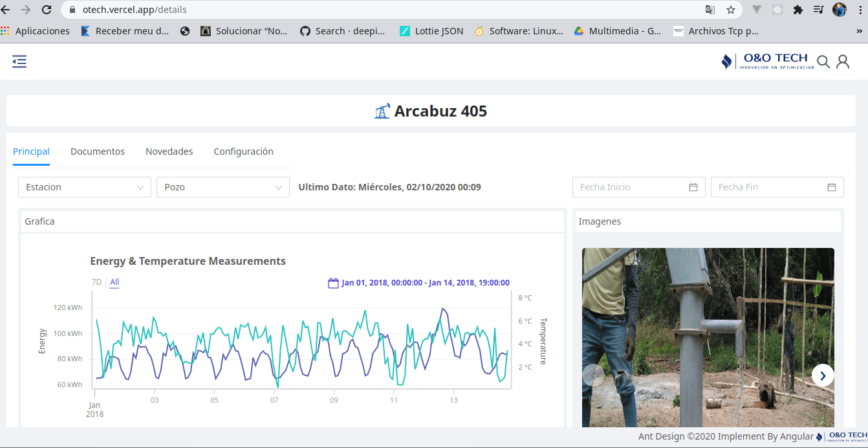
Task: Select the All chart range
Action: tap(114, 282)
